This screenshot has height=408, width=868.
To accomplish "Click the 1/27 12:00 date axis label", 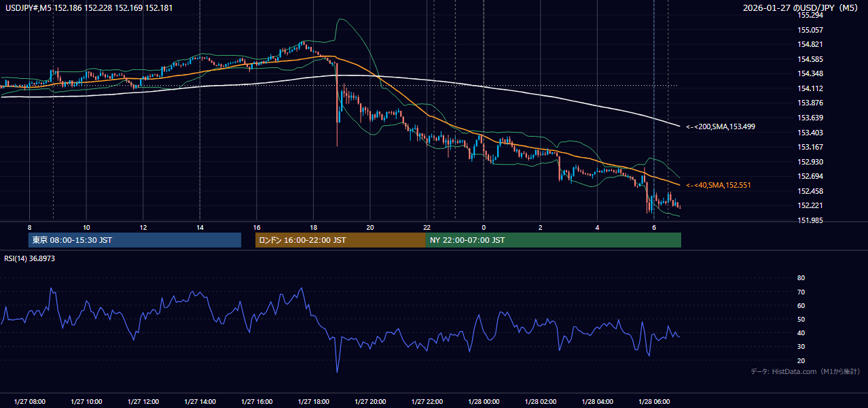I will [x=143, y=401].
